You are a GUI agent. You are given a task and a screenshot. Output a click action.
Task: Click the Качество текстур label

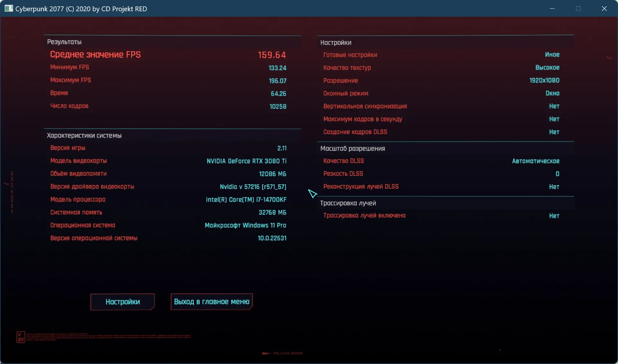point(347,68)
